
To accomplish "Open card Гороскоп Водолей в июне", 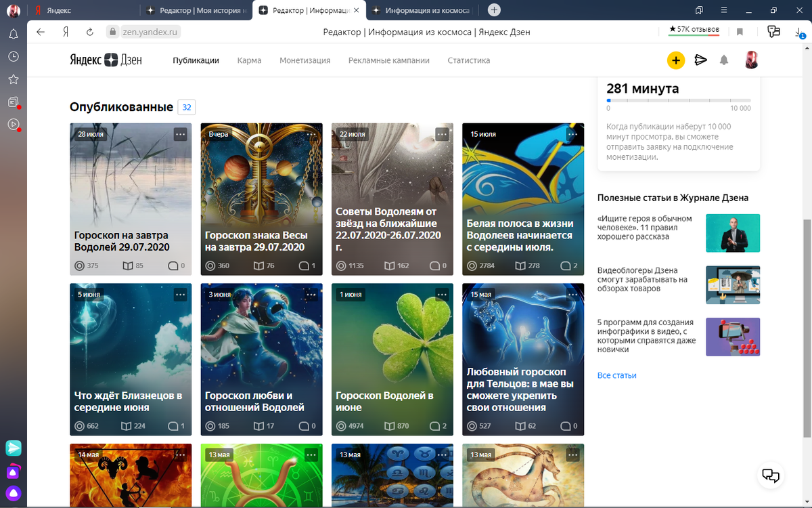I will click(x=392, y=360).
